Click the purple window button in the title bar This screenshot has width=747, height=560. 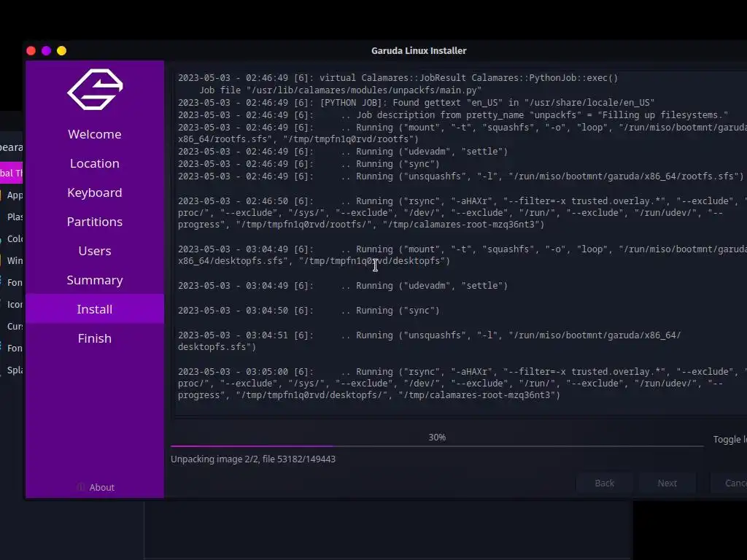tap(46, 50)
